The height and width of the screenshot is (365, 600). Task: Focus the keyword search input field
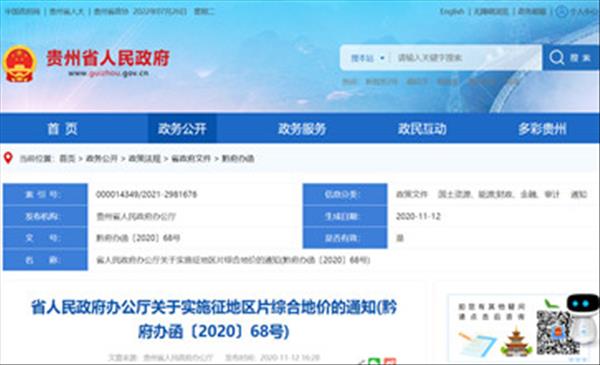[465, 58]
